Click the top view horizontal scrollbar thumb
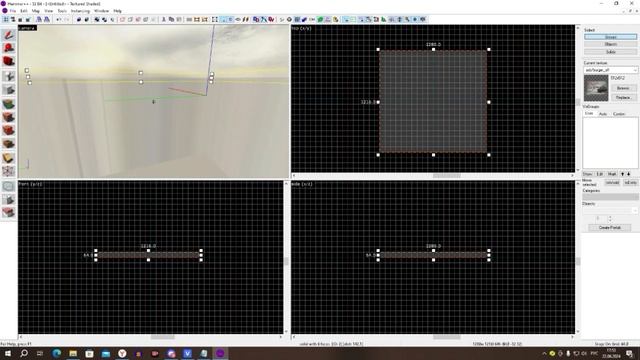This screenshot has width=640, height=360. (447, 176)
